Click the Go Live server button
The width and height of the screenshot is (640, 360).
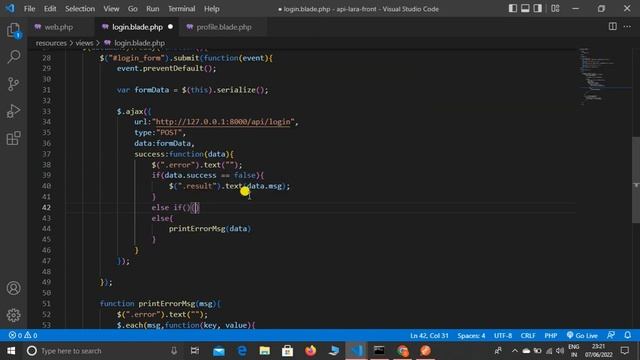[x=582, y=336]
